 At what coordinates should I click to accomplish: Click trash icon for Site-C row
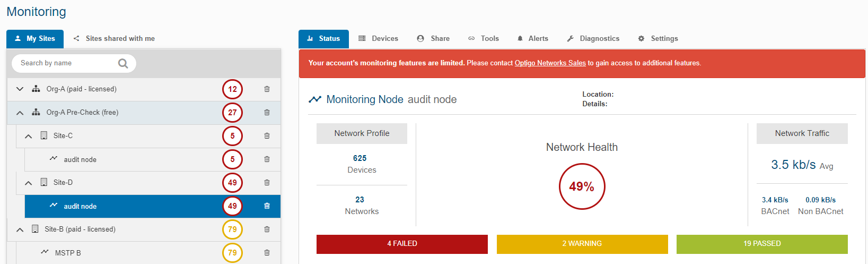pos(267,136)
